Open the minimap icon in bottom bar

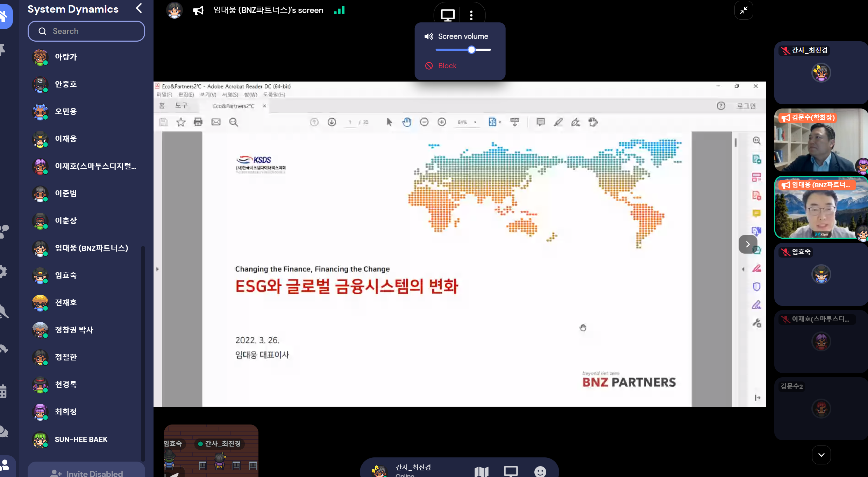point(481,471)
